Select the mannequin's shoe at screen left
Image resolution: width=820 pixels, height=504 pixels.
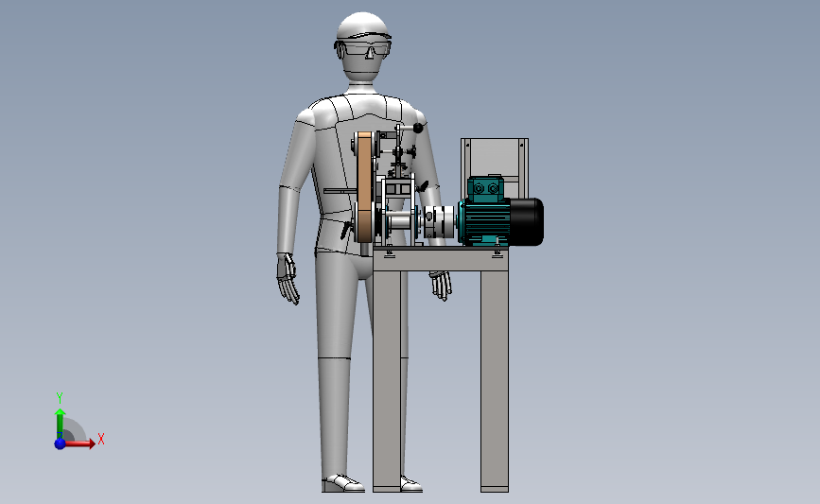pyautogui.click(x=342, y=483)
